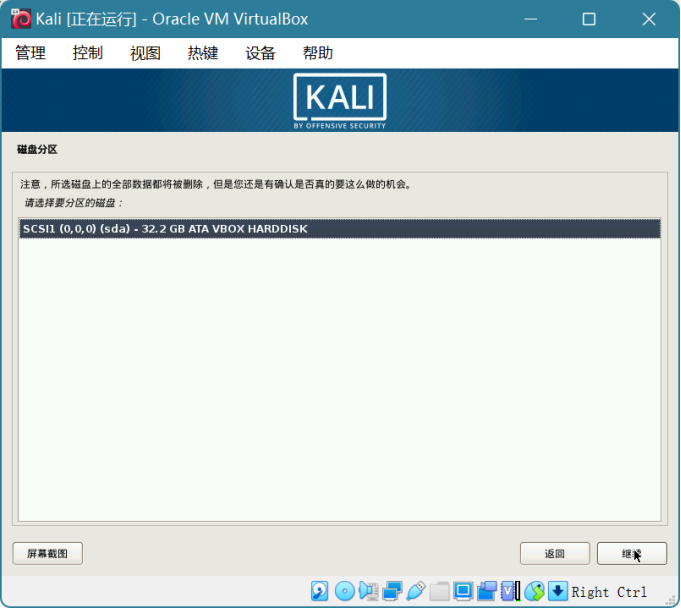Click the mouse integration status icon
Image resolution: width=681 pixels, height=609 pixels.
(x=535, y=591)
